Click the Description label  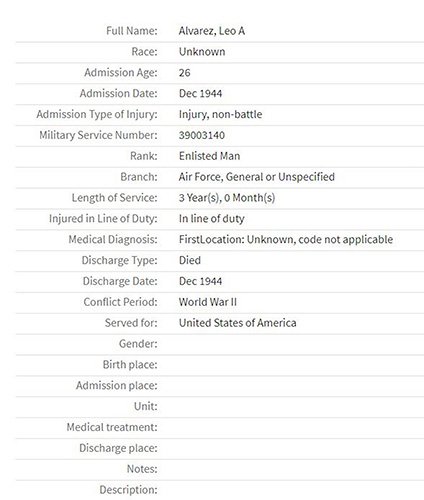pyautogui.click(x=128, y=490)
